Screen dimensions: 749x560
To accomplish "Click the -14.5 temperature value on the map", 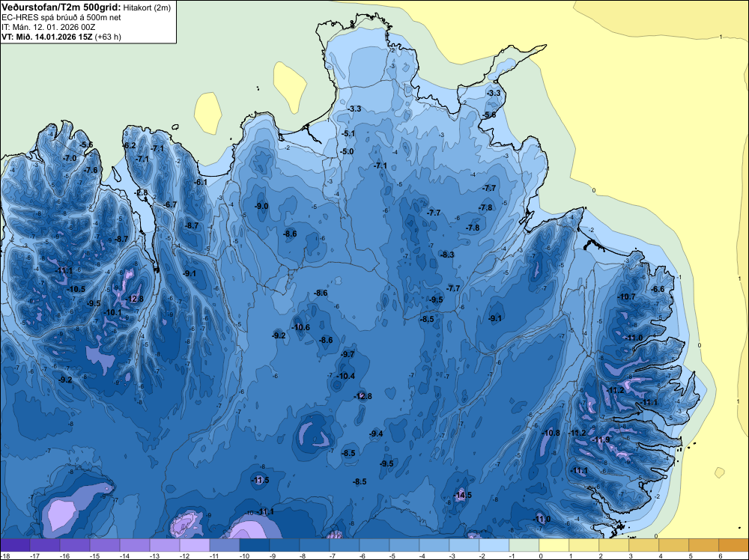I will click(462, 495).
